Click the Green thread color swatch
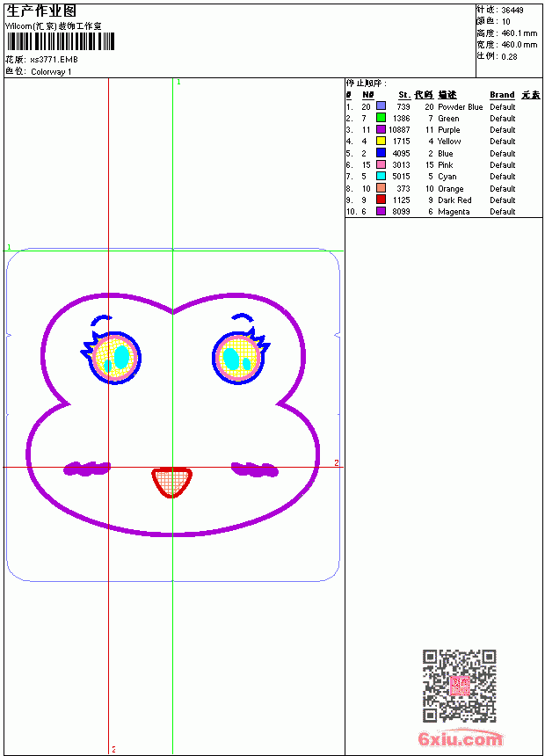 381,118
